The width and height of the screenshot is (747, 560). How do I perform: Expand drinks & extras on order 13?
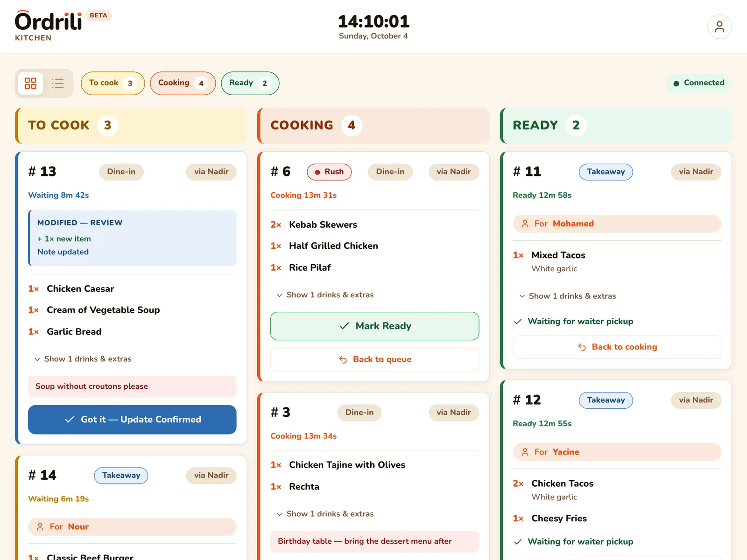(x=83, y=359)
